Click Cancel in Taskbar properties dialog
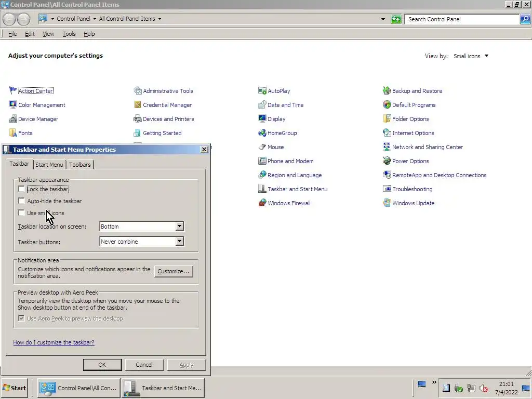The height and width of the screenshot is (399, 532). tap(144, 365)
